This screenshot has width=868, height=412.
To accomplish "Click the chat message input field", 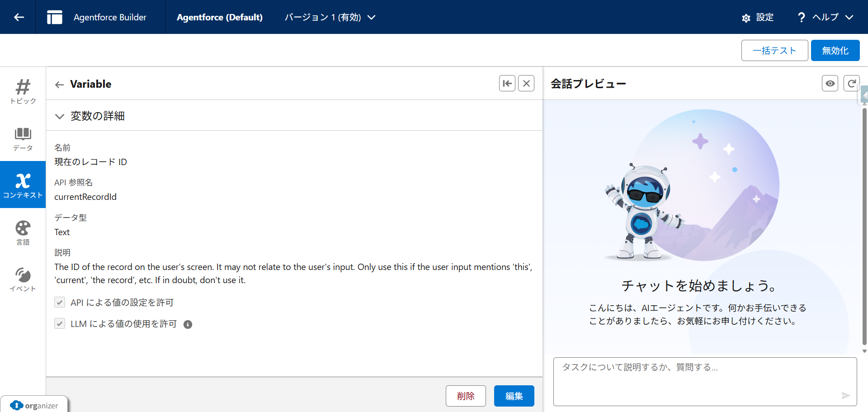I will 705,381.
